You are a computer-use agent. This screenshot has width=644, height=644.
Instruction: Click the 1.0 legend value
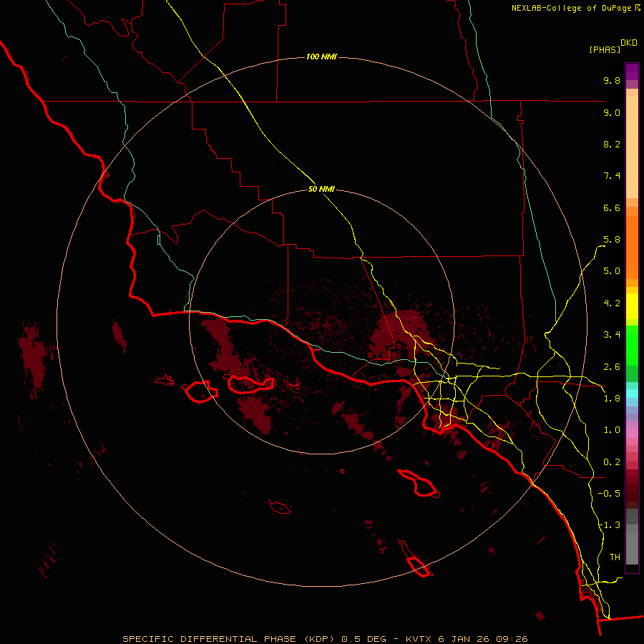(612, 430)
